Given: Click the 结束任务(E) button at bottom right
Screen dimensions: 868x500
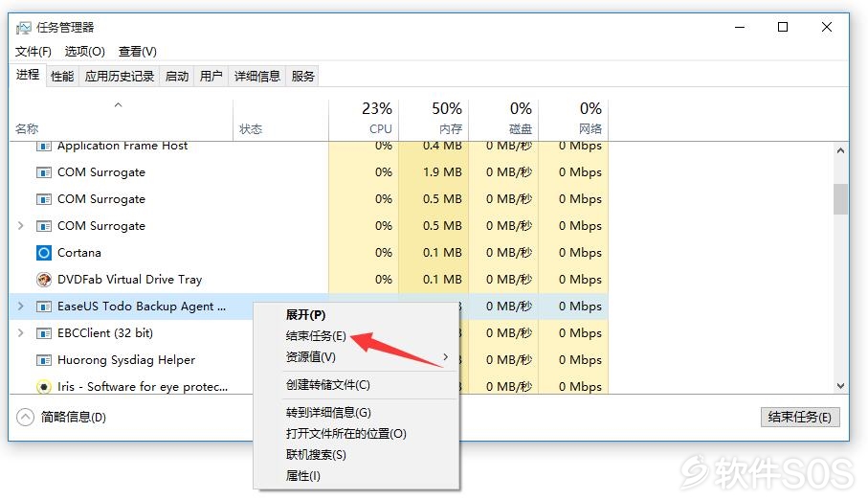Looking at the screenshot, I should (800, 418).
